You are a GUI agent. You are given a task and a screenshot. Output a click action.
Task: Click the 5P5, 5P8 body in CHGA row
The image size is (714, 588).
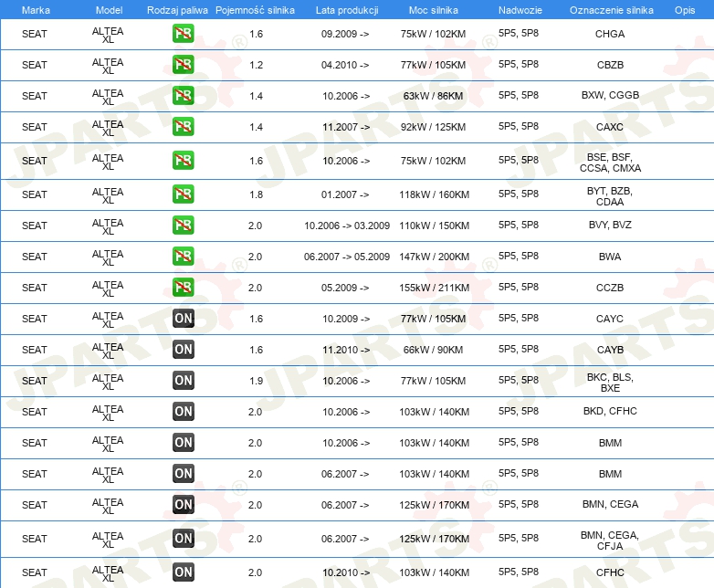[519, 33]
